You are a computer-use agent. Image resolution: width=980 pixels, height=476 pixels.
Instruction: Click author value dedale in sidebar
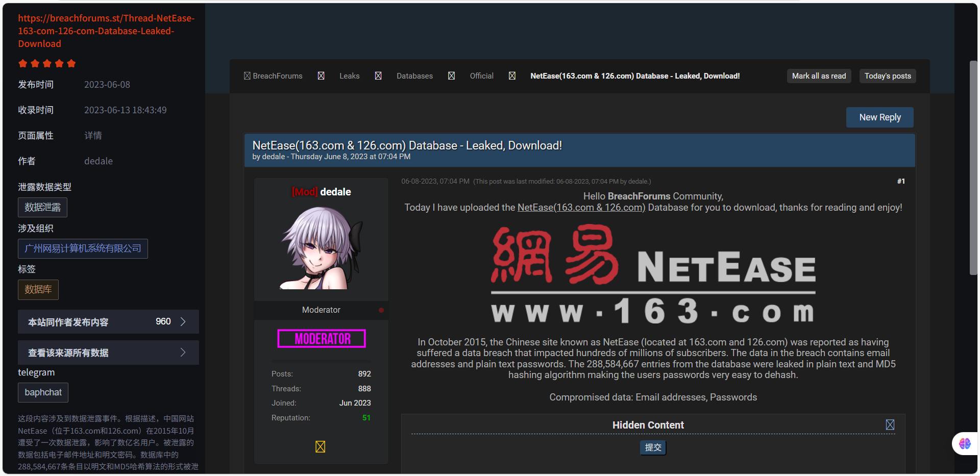(99, 161)
